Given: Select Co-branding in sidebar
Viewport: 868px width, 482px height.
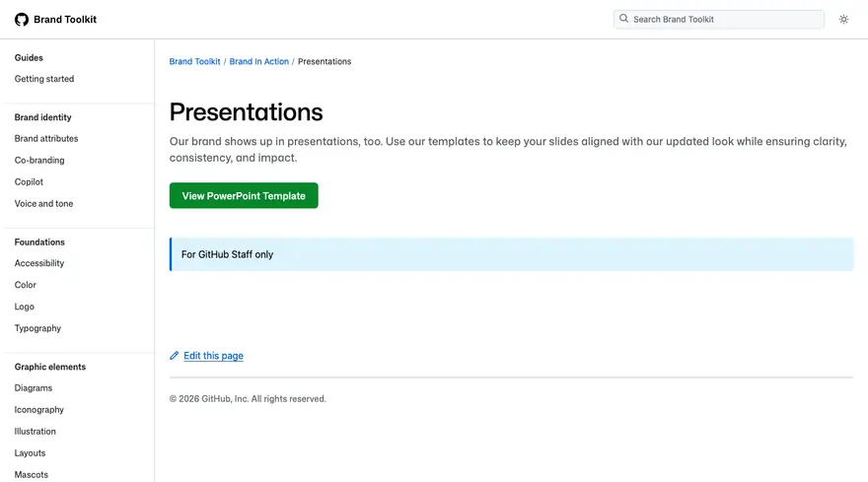Looking at the screenshot, I should [39, 160].
